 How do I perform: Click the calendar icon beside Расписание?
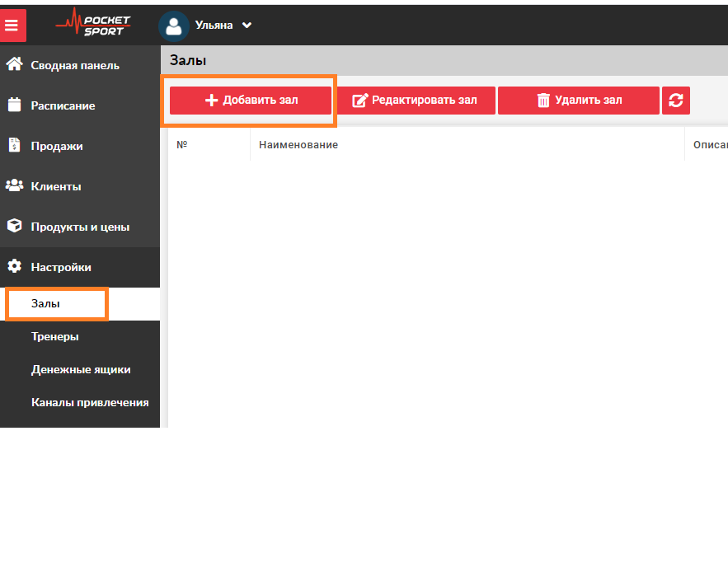pyautogui.click(x=14, y=105)
